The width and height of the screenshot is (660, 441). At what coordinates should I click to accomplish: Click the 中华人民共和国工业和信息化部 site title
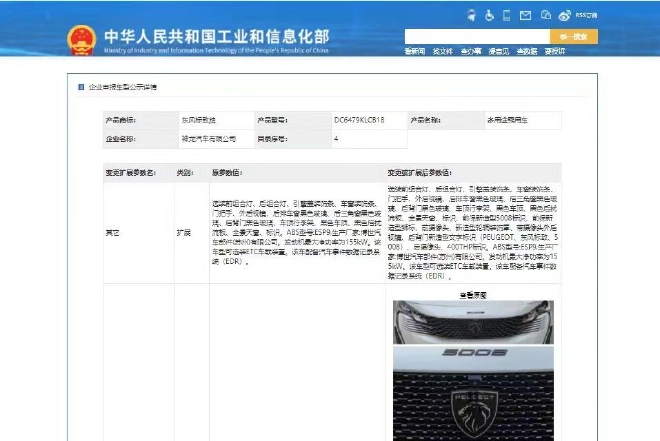(x=216, y=37)
